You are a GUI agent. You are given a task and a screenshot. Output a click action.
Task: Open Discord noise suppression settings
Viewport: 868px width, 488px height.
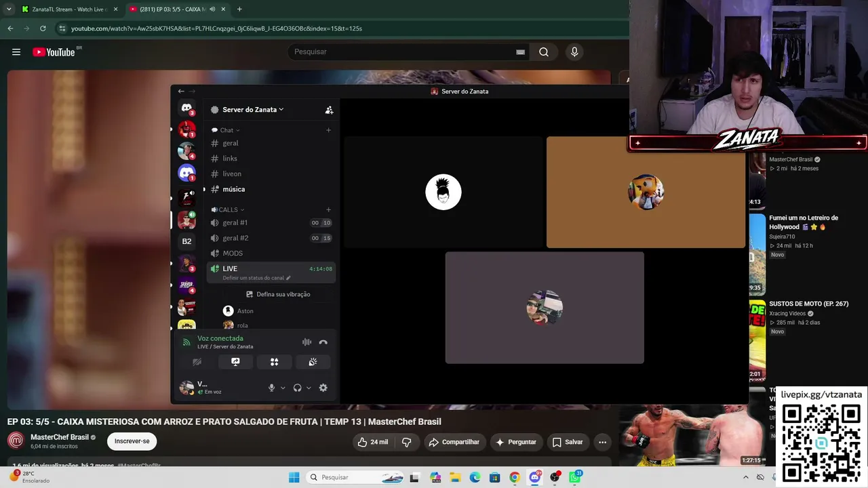click(x=307, y=342)
